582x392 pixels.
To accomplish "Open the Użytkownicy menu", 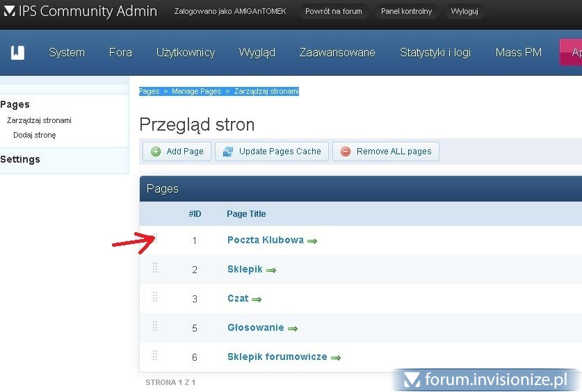I will (x=186, y=53).
